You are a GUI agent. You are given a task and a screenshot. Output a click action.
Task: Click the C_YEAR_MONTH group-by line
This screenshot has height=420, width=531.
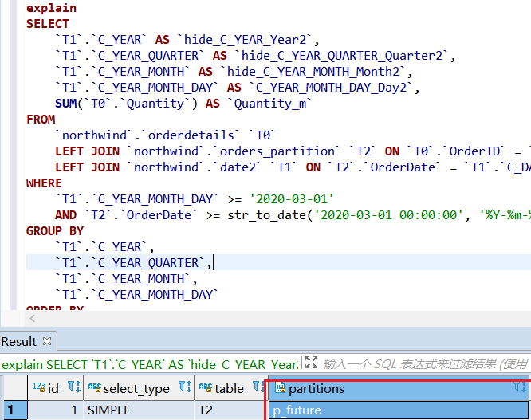coord(126,279)
